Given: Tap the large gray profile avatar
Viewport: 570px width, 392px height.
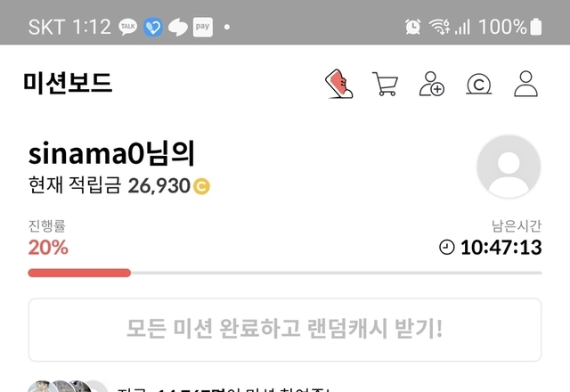Looking at the screenshot, I should tap(509, 167).
